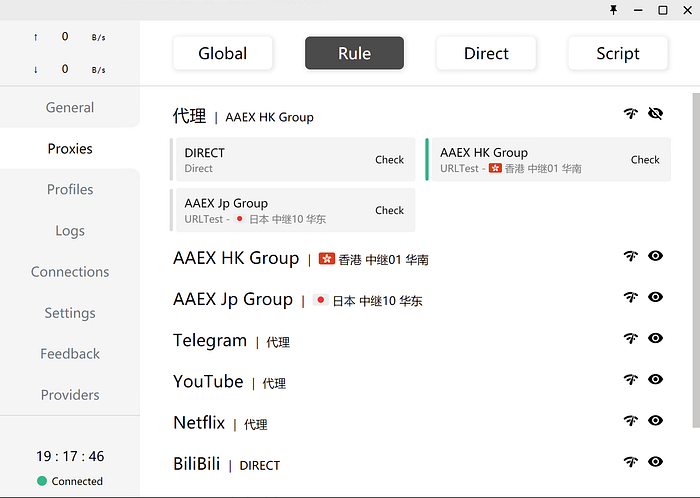
Task: Hide the 代理 group proxy list
Action: [x=655, y=113]
